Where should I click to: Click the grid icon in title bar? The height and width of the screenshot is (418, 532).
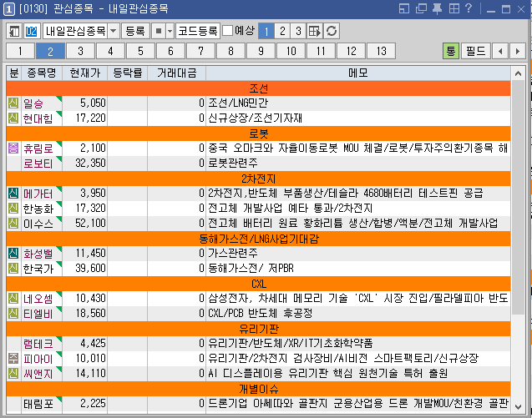pos(454,8)
